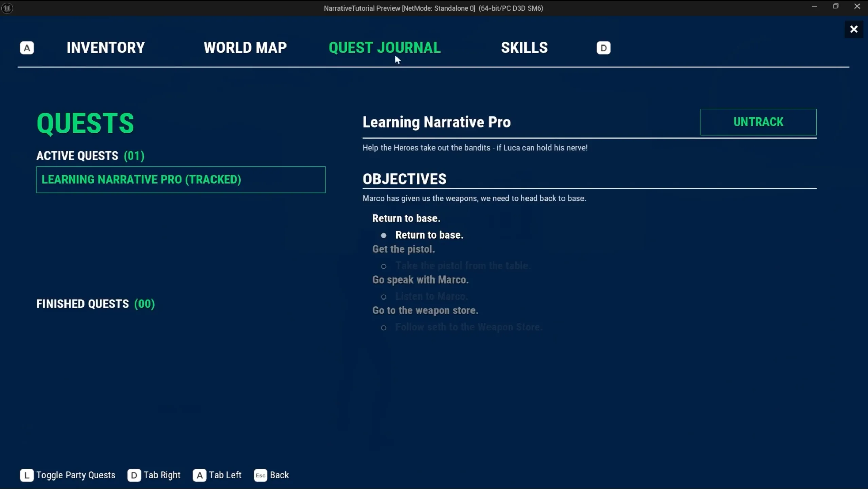868x489 pixels.
Task: Click the Esc key icon beside Back
Action: (x=260, y=475)
